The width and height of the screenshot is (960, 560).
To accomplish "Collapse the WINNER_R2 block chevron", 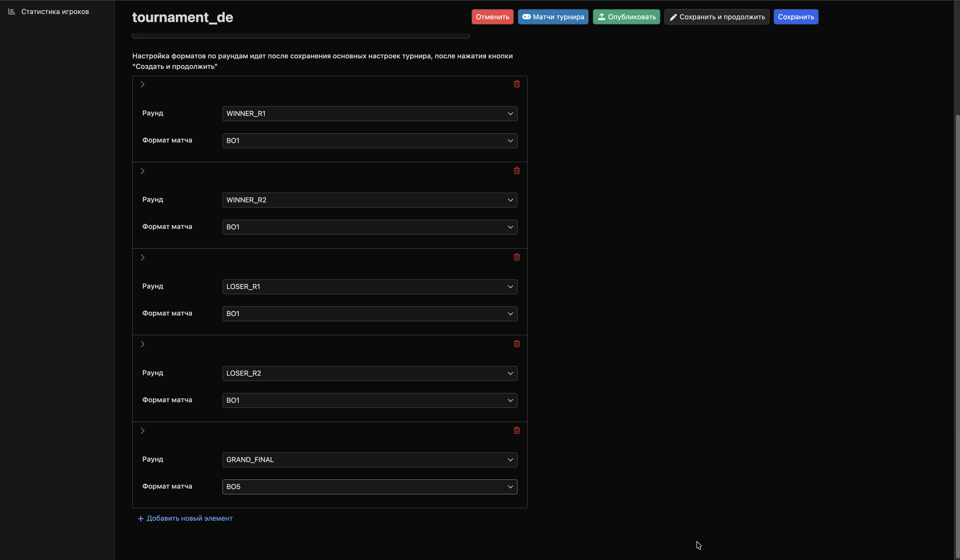I will (x=143, y=171).
